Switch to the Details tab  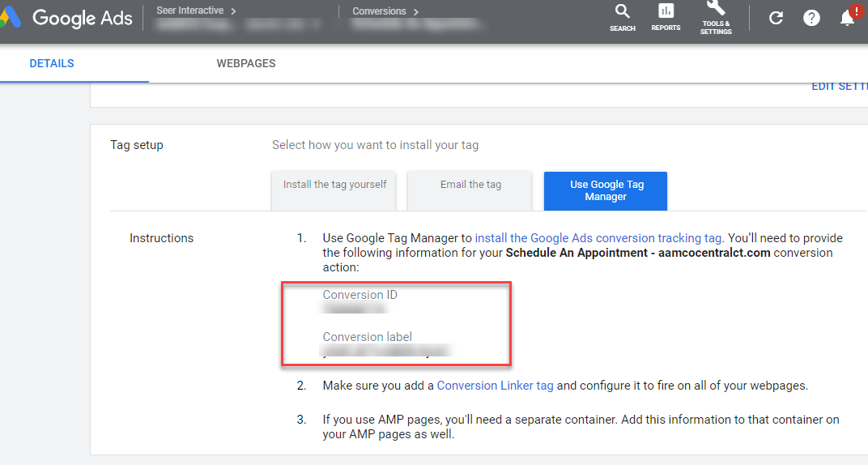point(52,63)
